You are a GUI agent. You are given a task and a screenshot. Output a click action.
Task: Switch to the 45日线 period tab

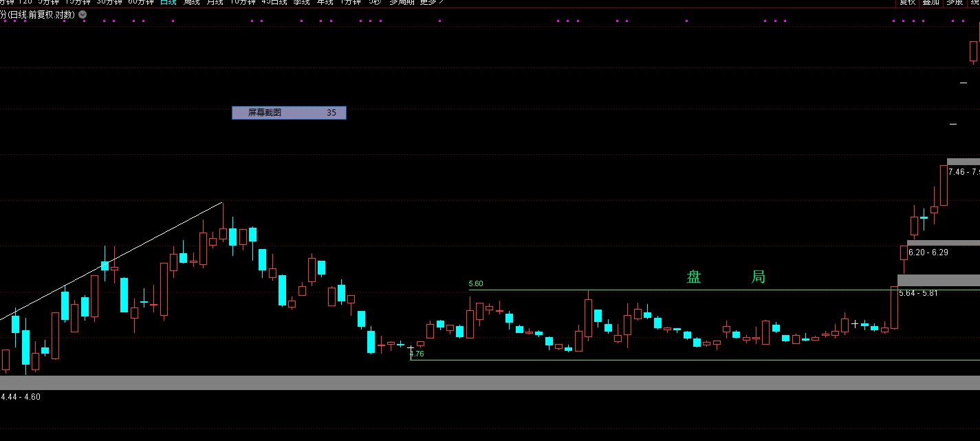point(274,2)
